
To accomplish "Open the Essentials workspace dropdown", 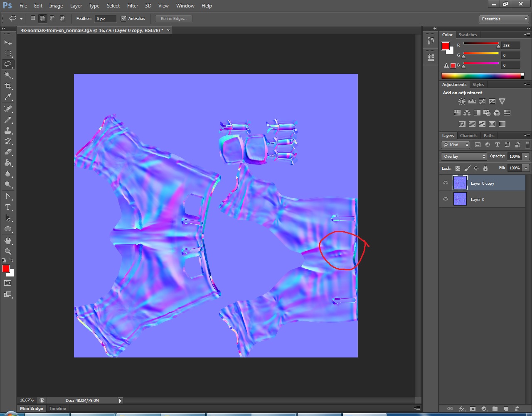I will click(504, 19).
